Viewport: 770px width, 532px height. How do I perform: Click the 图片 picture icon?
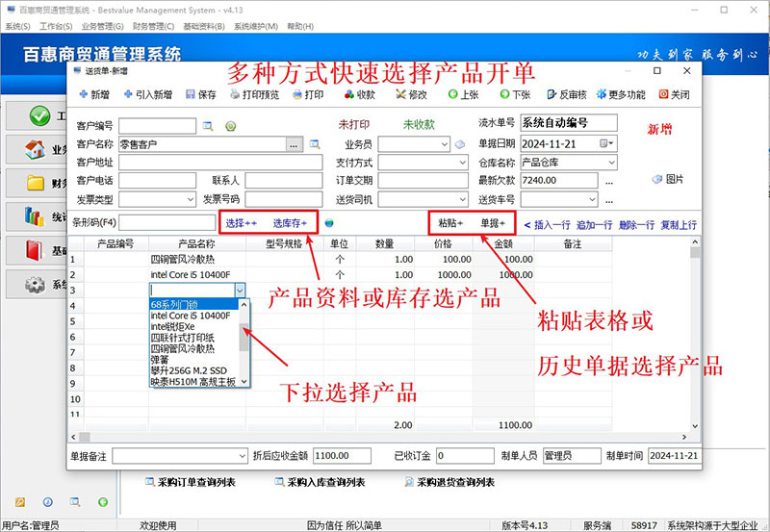point(657,179)
